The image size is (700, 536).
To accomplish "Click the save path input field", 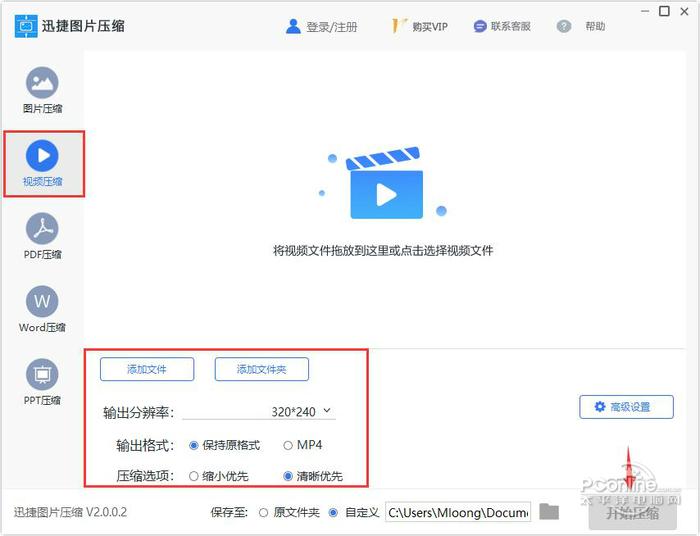I will pos(458,512).
